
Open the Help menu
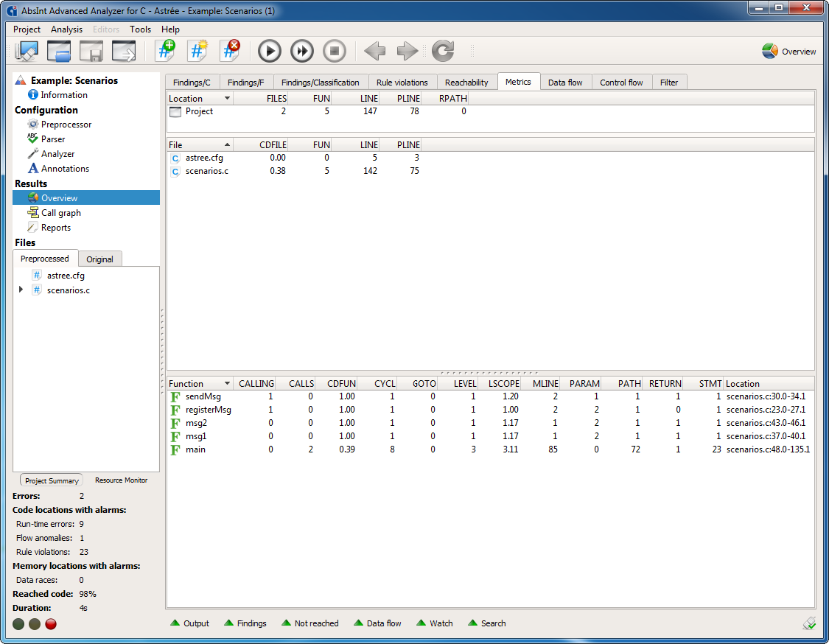click(170, 29)
